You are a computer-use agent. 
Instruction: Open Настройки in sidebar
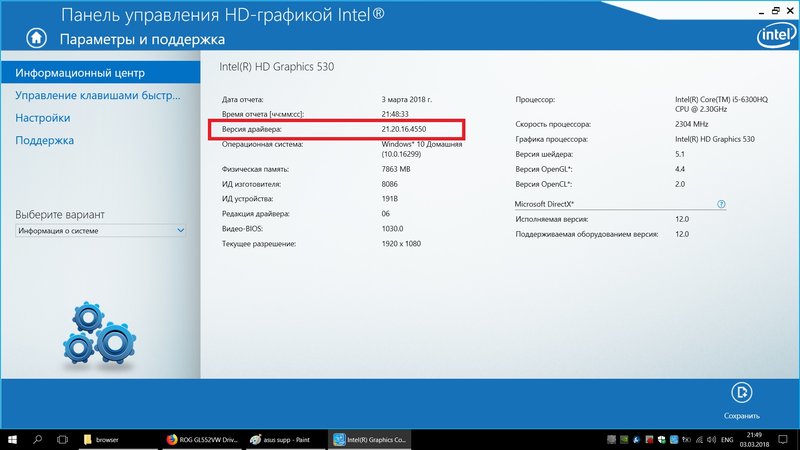click(43, 118)
